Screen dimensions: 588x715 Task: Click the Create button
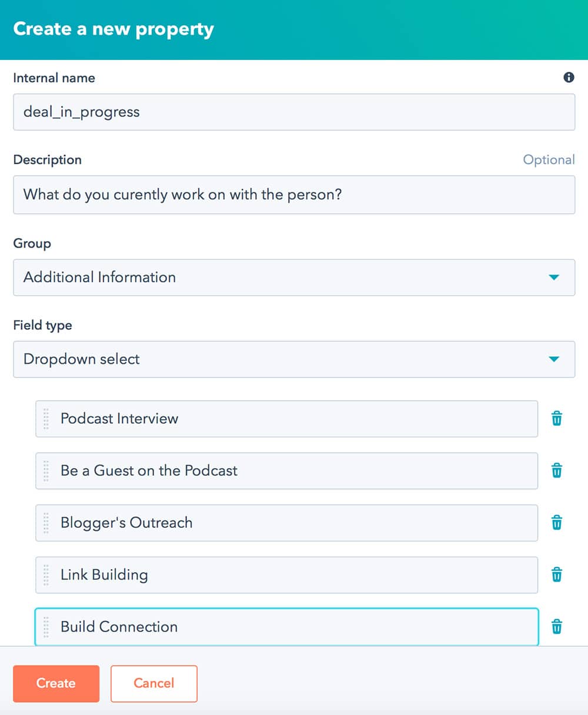point(56,683)
